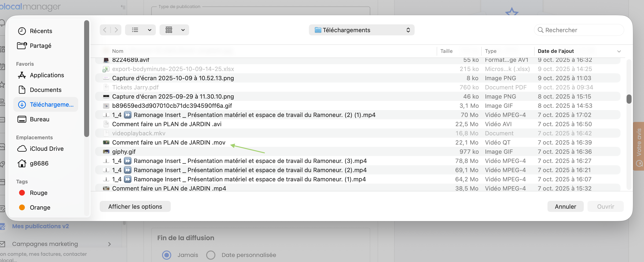Select the Date personnalisée radio option
This screenshot has width=644, height=262.
point(211,255)
